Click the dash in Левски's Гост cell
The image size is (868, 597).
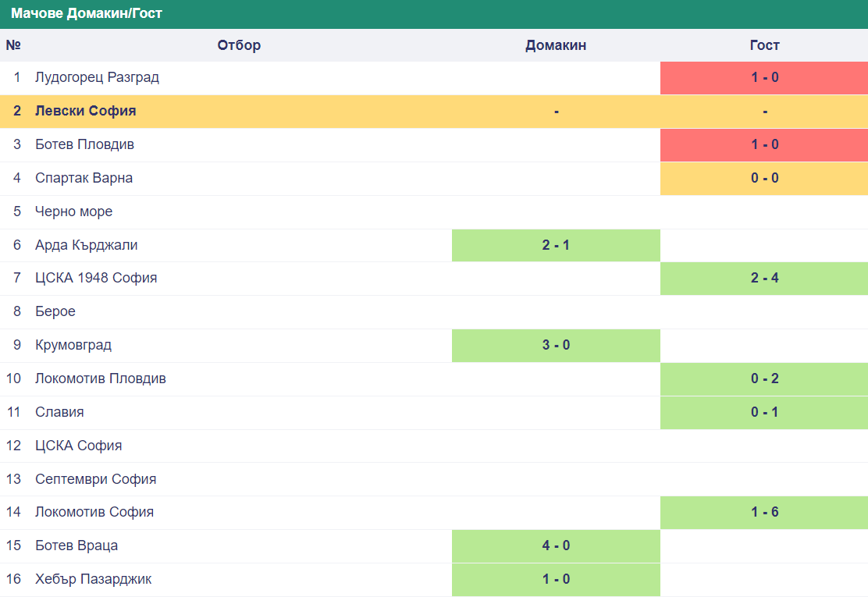765,112
